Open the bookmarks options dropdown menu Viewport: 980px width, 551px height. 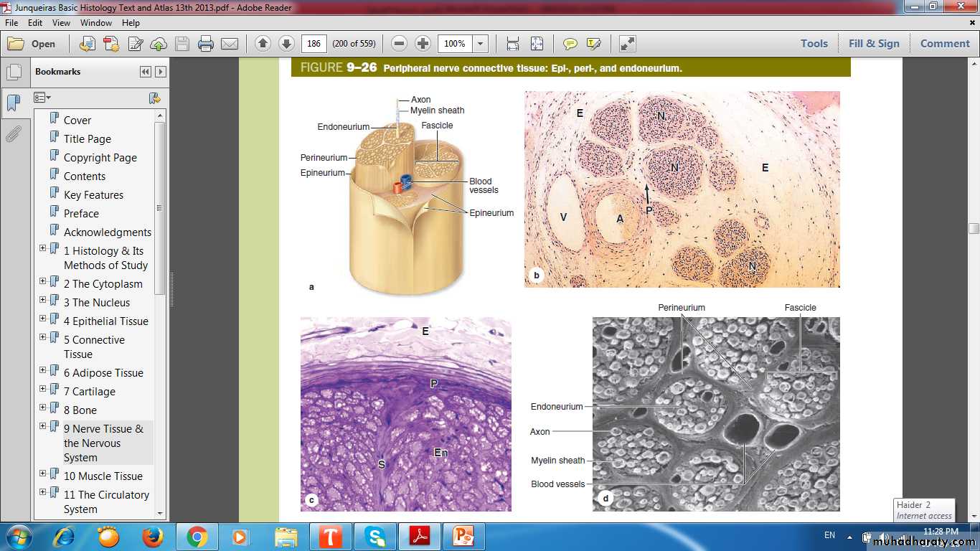pos(42,98)
